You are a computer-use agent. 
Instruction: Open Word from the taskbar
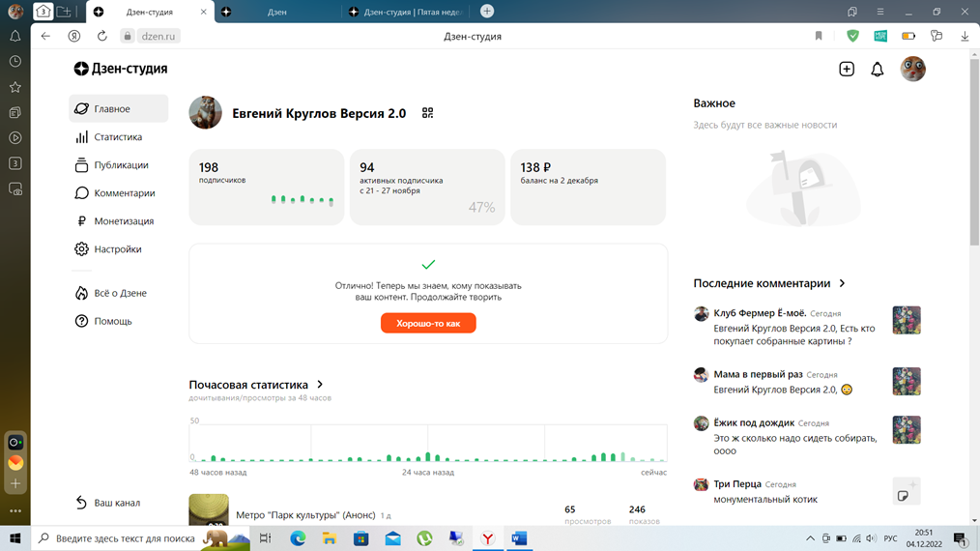tap(519, 538)
